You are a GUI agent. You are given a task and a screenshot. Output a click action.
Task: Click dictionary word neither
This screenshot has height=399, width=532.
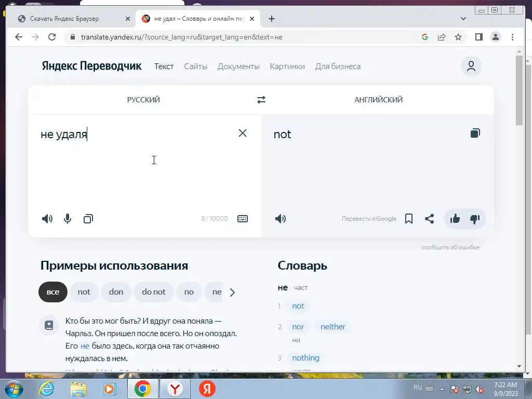point(333,327)
